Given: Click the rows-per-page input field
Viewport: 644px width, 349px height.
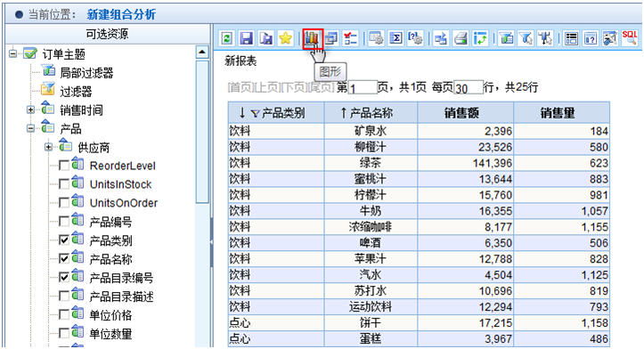Looking at the screenshot, I should point(469,87).
